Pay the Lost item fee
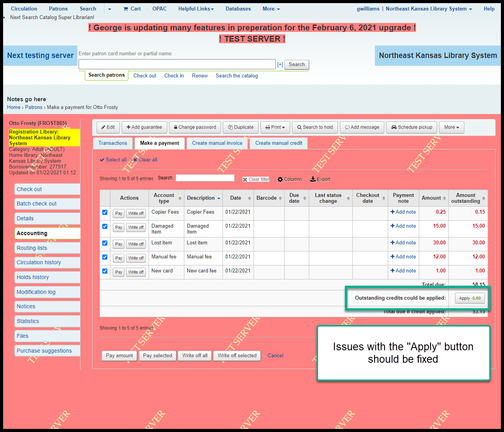The image size is (504, 432). (x=119, y=244)
